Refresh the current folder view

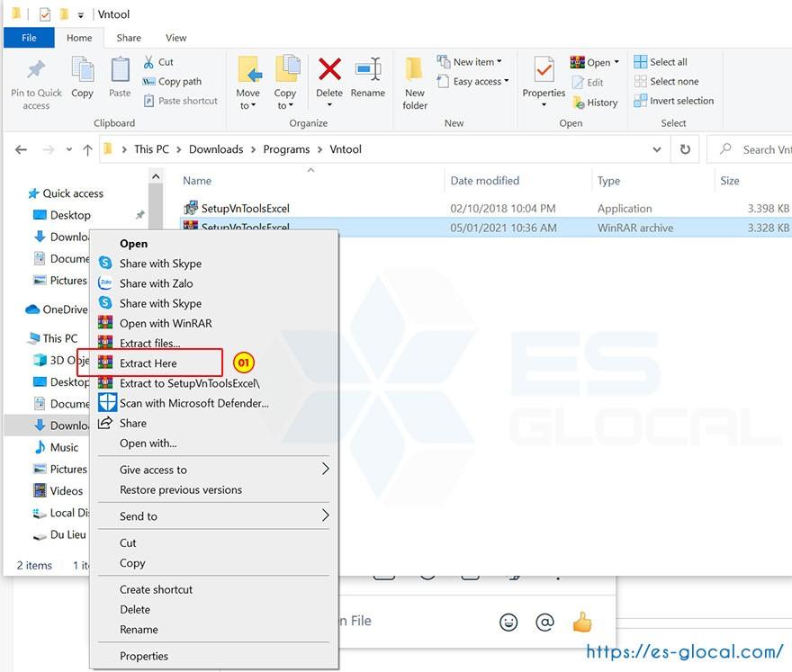685,149
